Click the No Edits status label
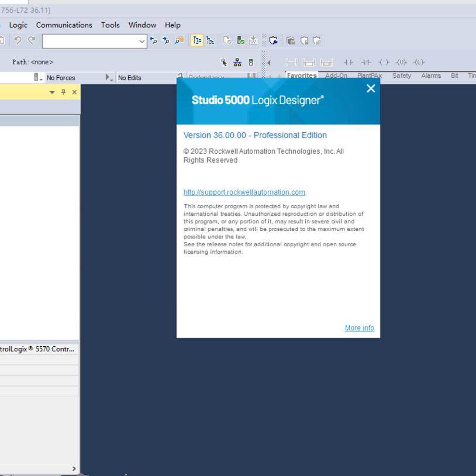 click(130, 78)
